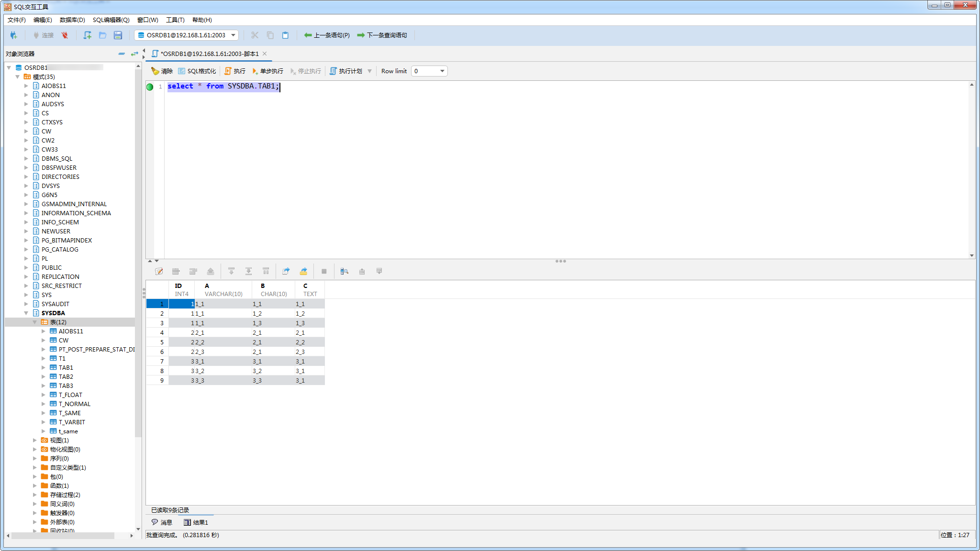Click the export results icon
This screenshot has height=551, width=980.
click(x=286, y=271)
